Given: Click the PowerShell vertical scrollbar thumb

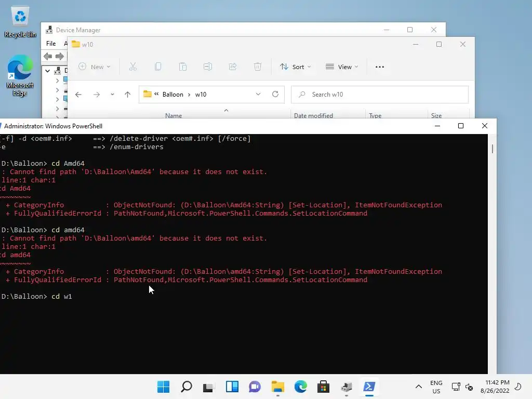Looking at the screenshot, I should pos(493,149).
